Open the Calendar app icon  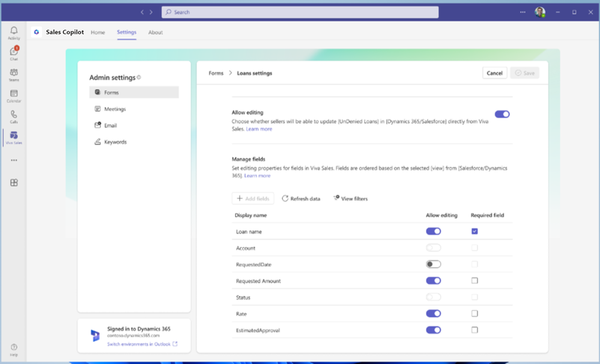(14, 93)
